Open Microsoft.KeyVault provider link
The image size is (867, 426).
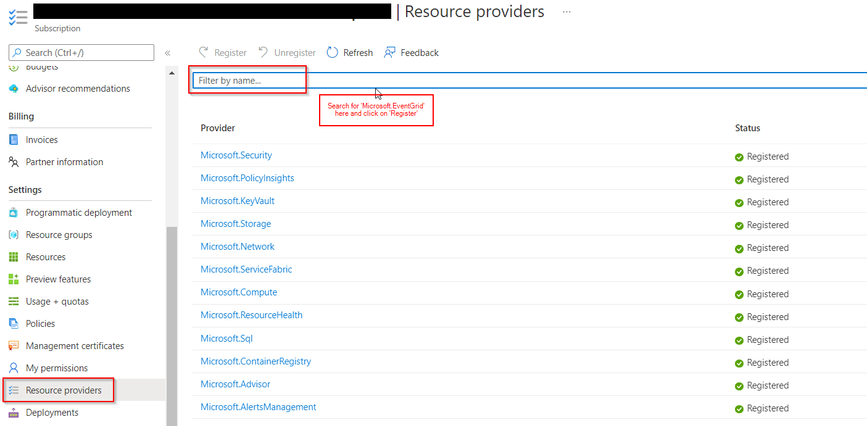tap(237, 201)
